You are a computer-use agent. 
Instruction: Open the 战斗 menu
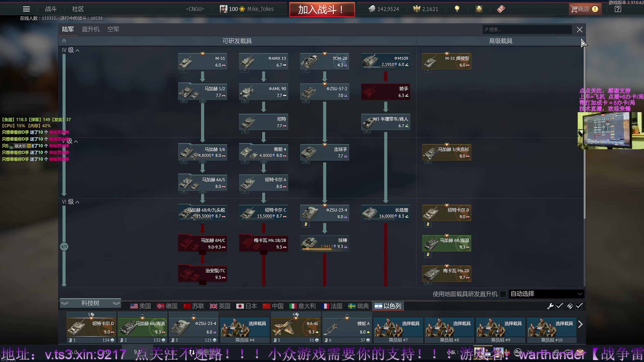click(51, 9)
